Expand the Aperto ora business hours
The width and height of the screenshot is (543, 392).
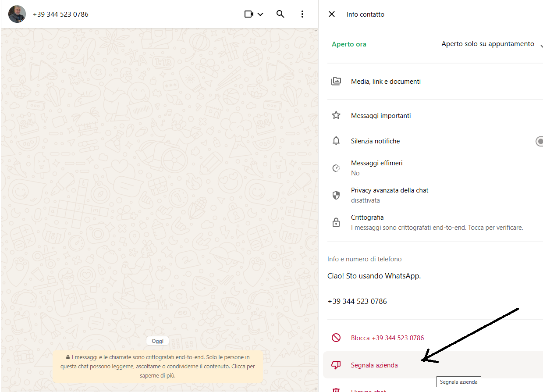pyautogui.click(x=541, y=45)
